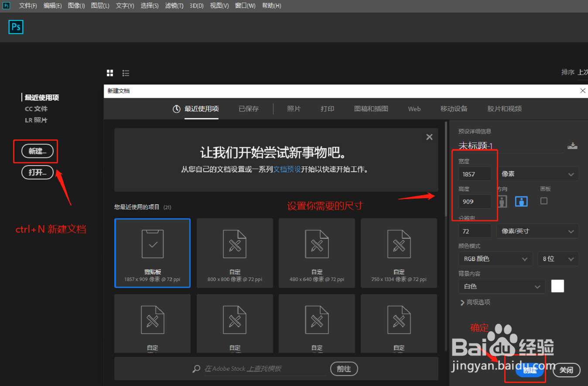Dismiss the 让我们开始尝试新事物吧 banner

pos(429,137)
